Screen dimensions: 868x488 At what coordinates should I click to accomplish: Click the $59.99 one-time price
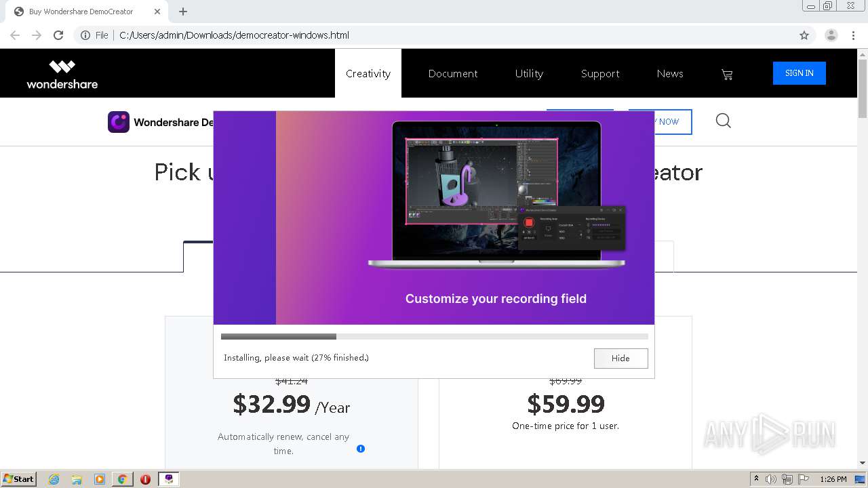(566, 404)
